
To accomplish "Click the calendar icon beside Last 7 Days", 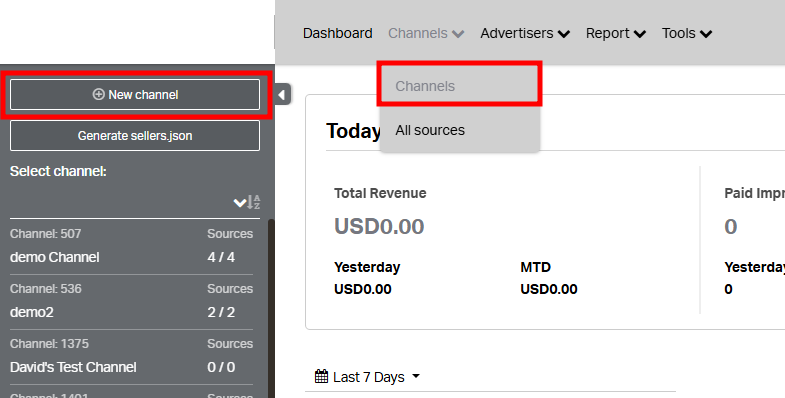I will 321,376.
